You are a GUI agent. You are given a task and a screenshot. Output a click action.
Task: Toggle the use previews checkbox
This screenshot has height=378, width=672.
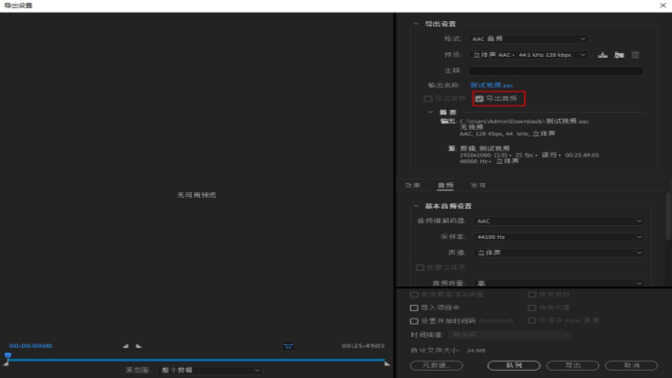[532, 294]
